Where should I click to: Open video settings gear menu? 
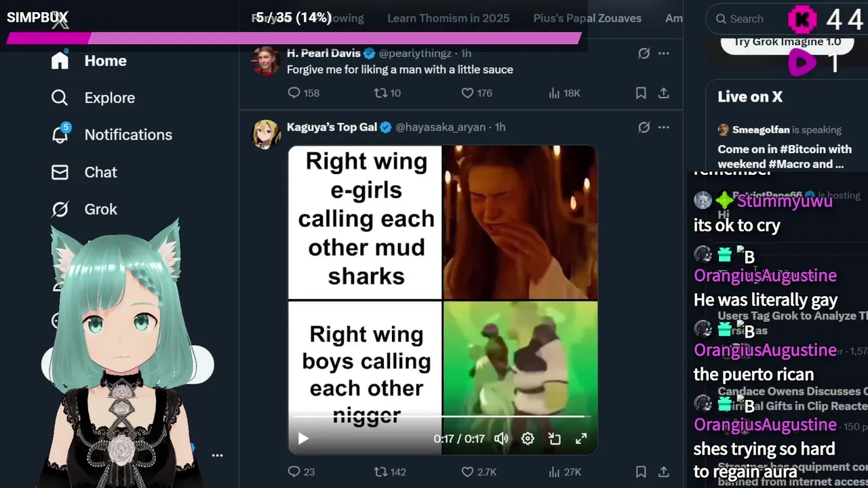pyautogui.click(x=528, y=439)
